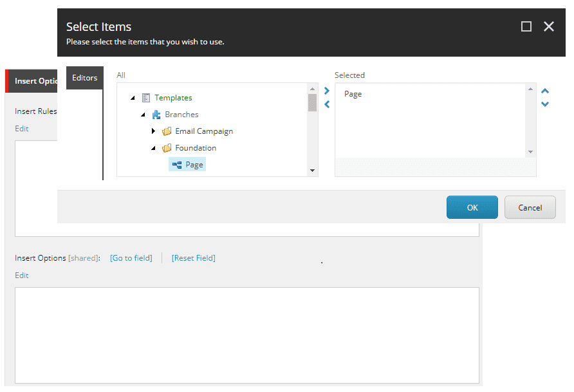Remove selected item with left arrow
Viewport: 574px width, 392px height.
click(x=327, y=104)
